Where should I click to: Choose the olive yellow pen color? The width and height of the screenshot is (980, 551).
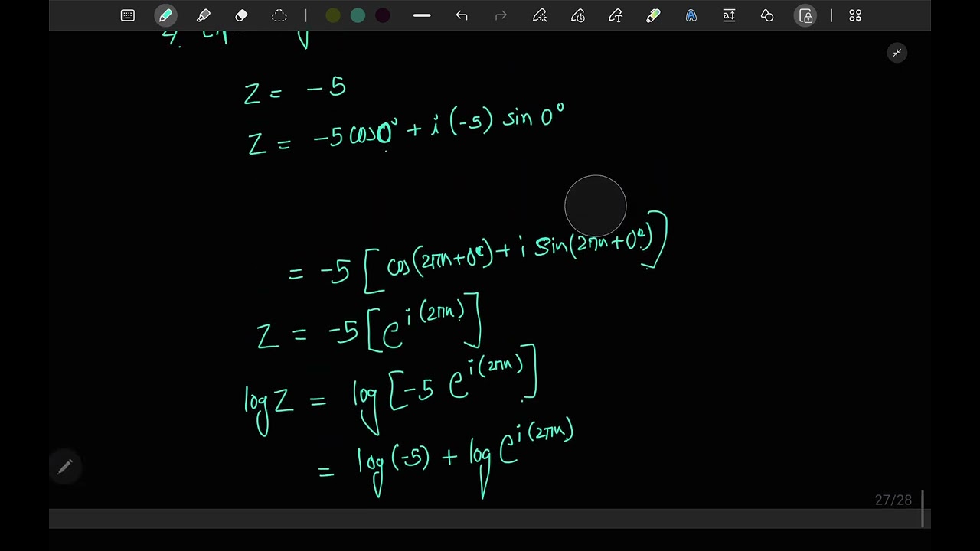(333, 15)
